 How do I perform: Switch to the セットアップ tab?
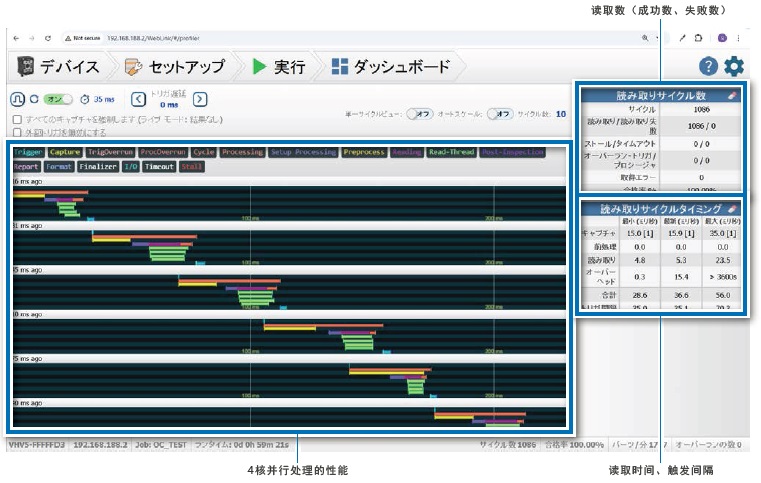[x=174, y=67]
